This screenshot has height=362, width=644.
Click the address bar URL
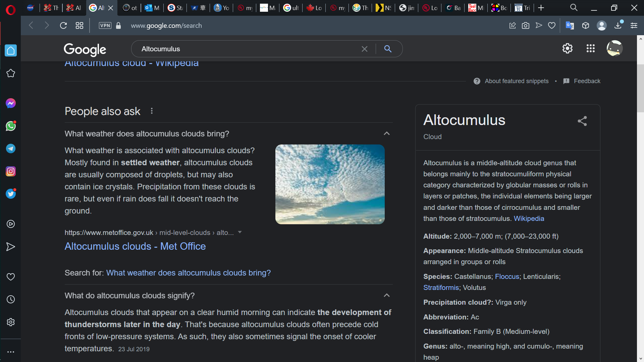[x=166, y=25]
